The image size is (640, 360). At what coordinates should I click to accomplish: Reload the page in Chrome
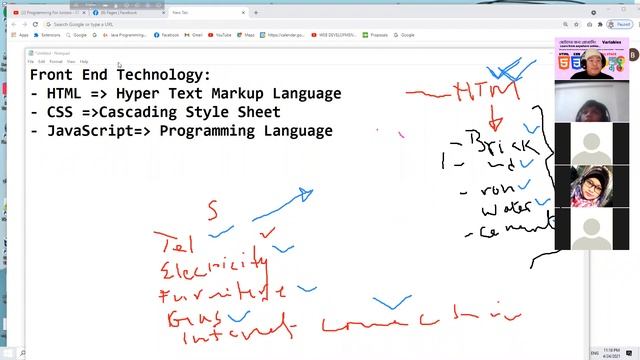tap(36, 24)
